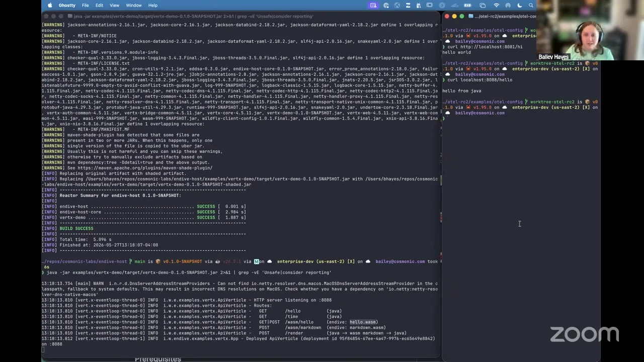Open the Help menu

pyautogui.click(x=153, y=5)
